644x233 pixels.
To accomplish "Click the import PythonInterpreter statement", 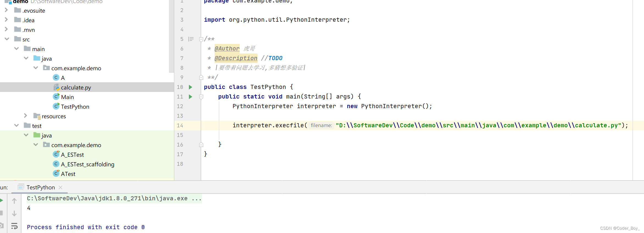I will 277,20.
